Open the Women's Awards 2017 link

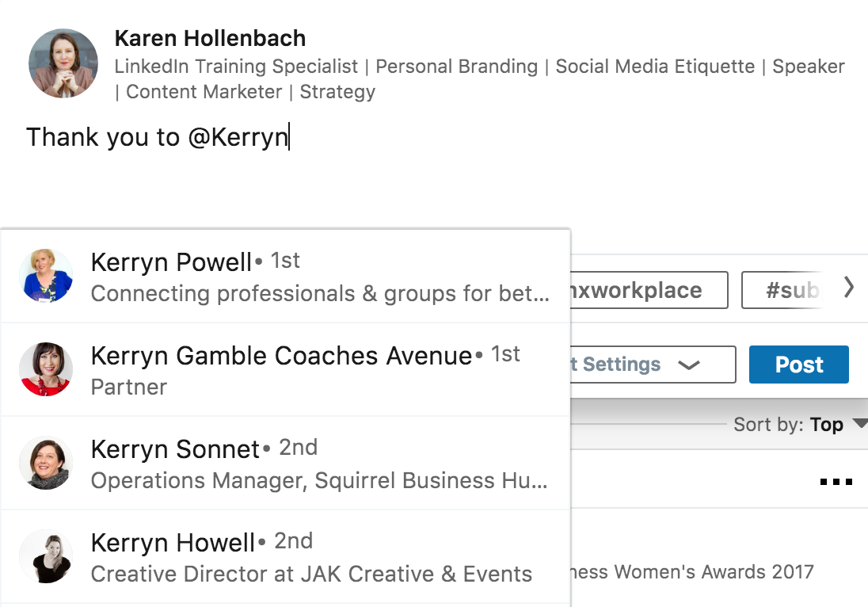tap(692, 571)
